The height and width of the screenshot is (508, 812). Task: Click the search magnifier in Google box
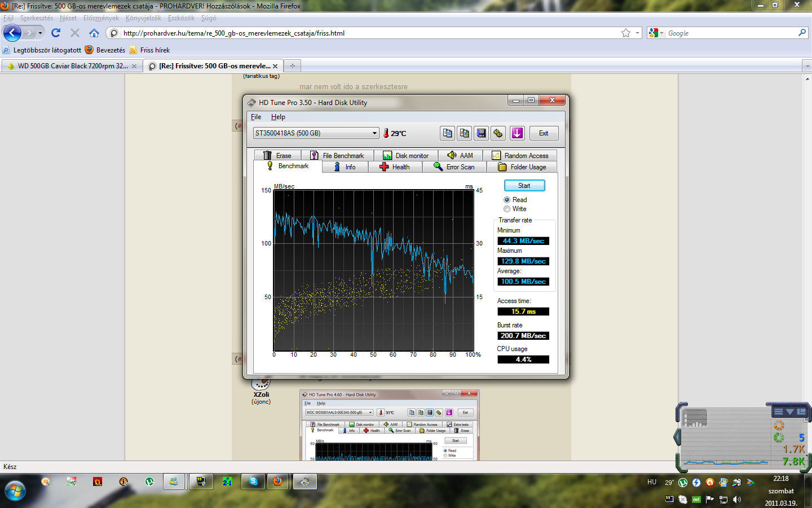[802, 33]
